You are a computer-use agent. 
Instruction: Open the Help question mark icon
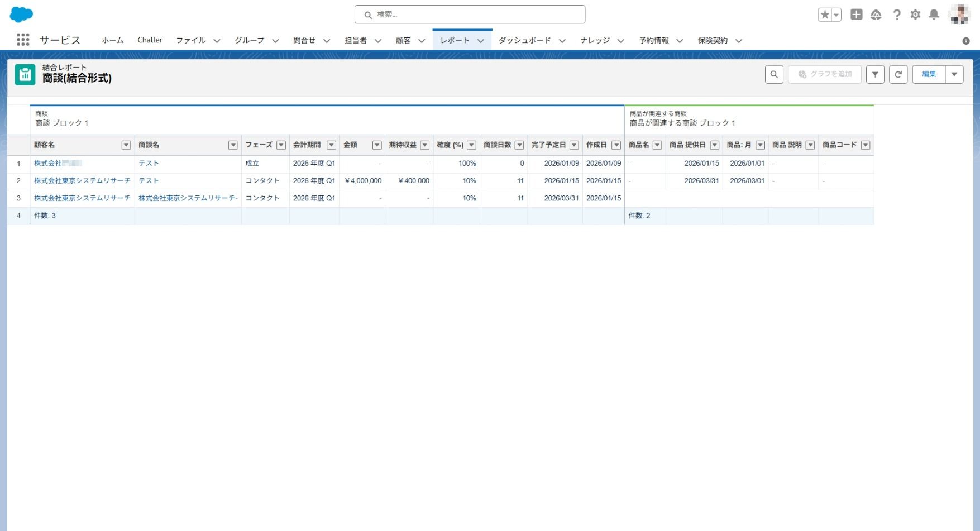tap(896, 15)
